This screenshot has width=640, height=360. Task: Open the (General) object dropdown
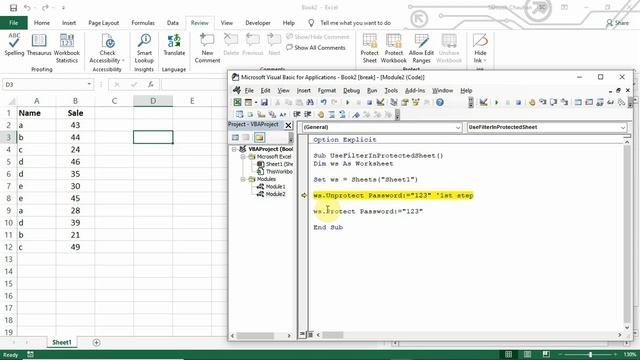(x=458, y=127)
